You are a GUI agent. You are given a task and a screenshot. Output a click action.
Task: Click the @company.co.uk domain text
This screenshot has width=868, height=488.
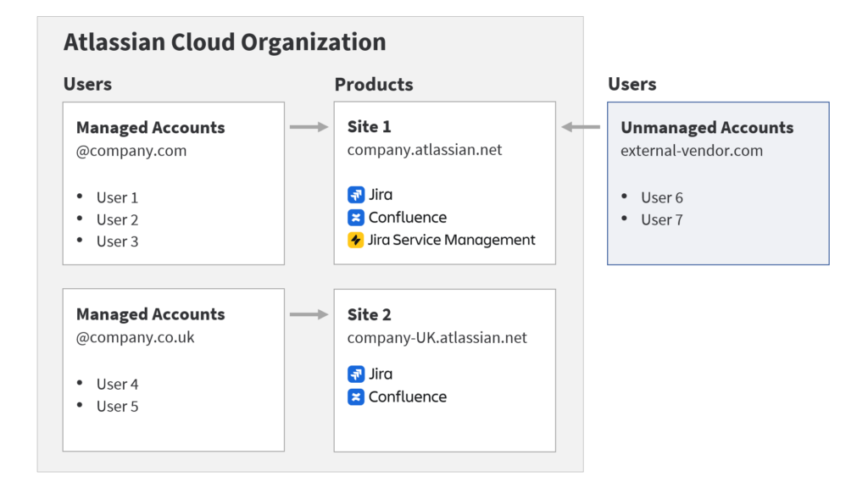pyautogui.click(x=136, y=337)
